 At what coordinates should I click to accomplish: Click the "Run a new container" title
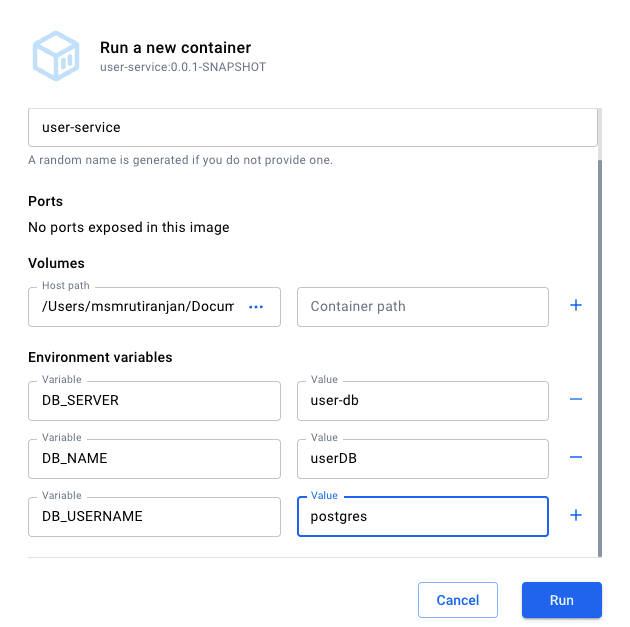(175, 47)
